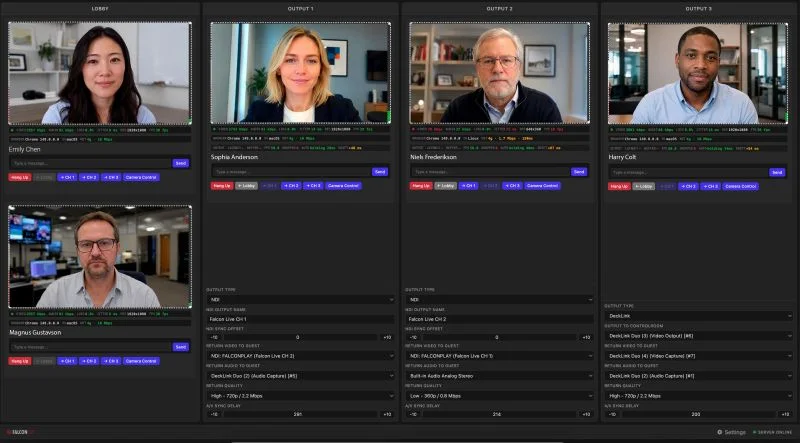Click Send in Harry Colt's chat
Viewport: 800px width, 443px height.
click(777, 173)
